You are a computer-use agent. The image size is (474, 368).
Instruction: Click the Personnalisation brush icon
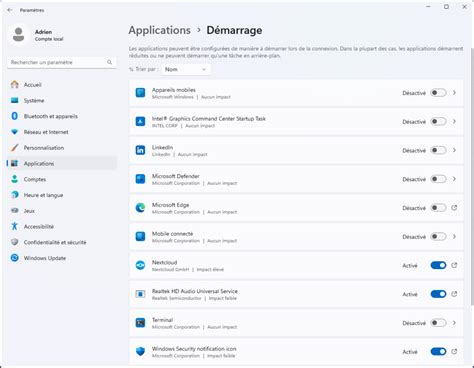[x=14, y=148]
